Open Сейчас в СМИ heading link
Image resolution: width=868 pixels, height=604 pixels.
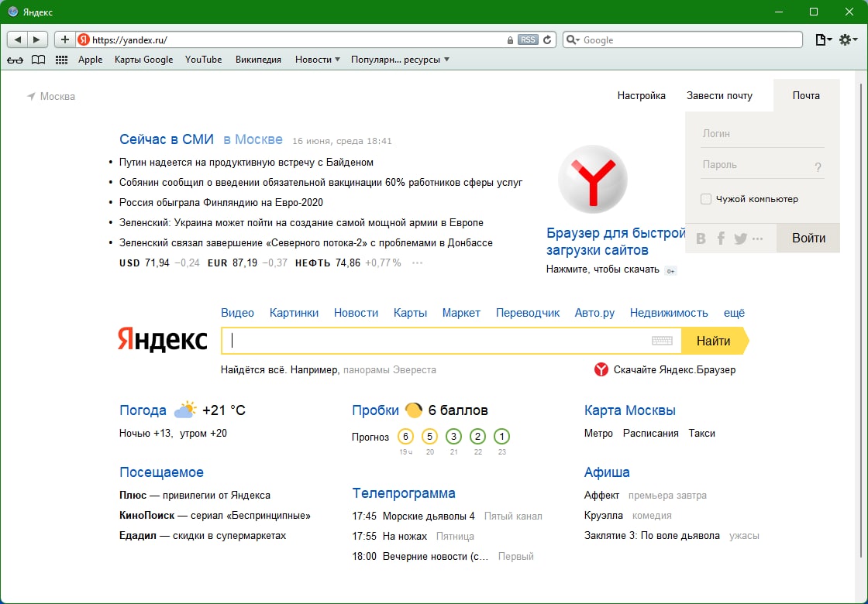pos(167,139)
